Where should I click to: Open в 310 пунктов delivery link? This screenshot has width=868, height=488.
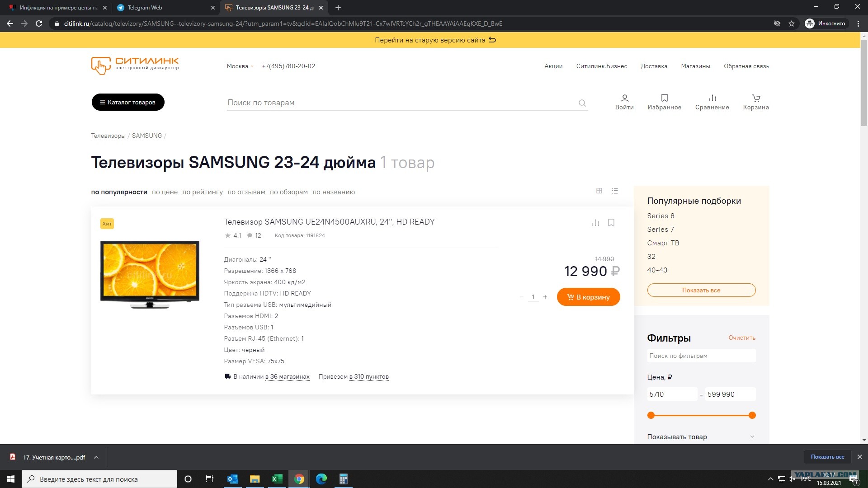click(x=369, y=377)
